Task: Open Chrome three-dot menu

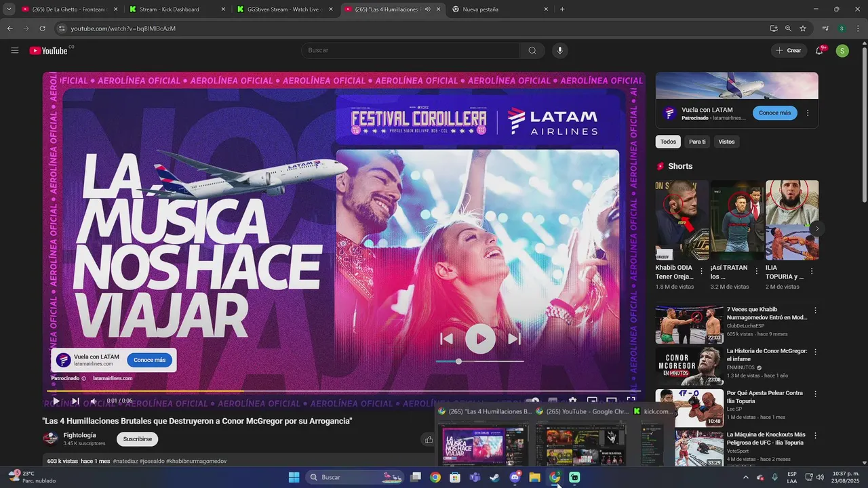Action: click(x=858, y=28)
